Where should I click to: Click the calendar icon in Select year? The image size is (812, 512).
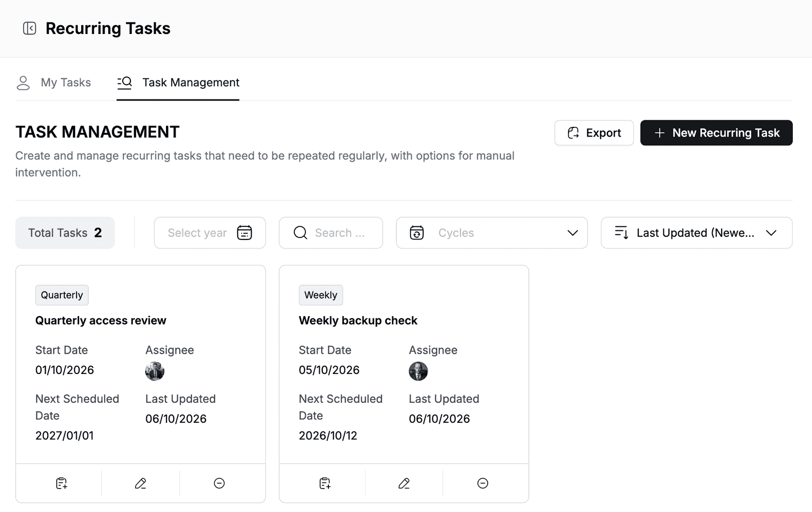245,233
